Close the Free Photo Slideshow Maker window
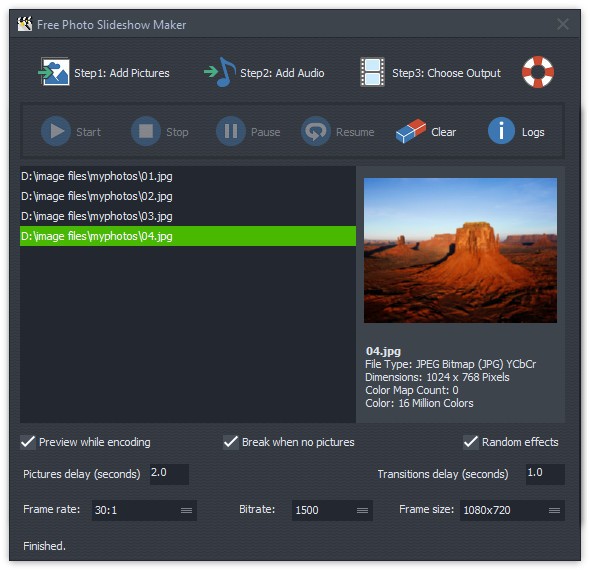This screenshot has width=590, height=570. 563,24
